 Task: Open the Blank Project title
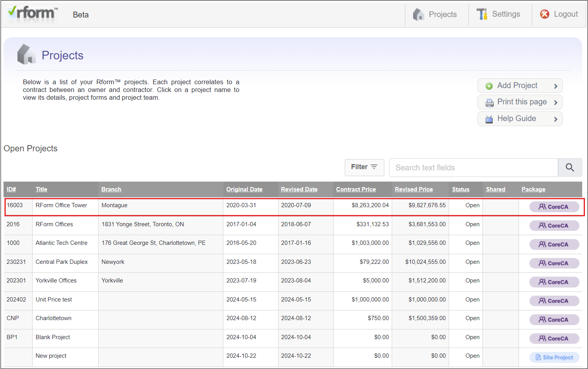coord(53,337)
